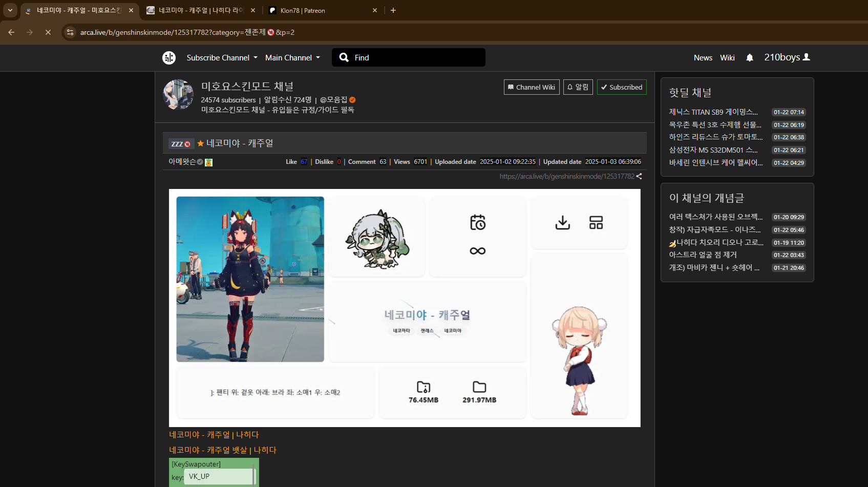The image size is (868, 487).
Task: Click the VK_UP key input field
Action: pyautogui.click(x=219, y=476)
